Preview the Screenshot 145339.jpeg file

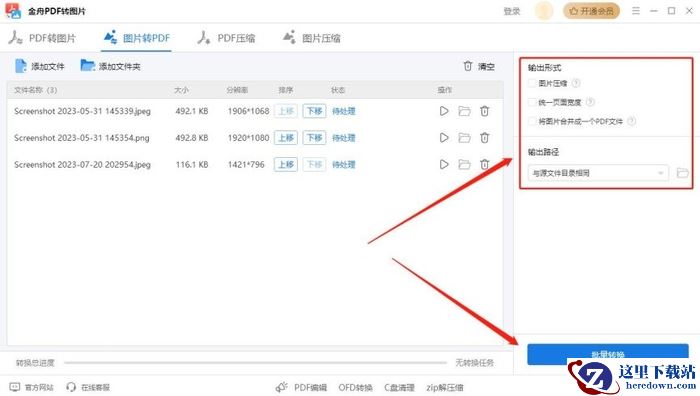pyautogui.click(x=444, y=111)
